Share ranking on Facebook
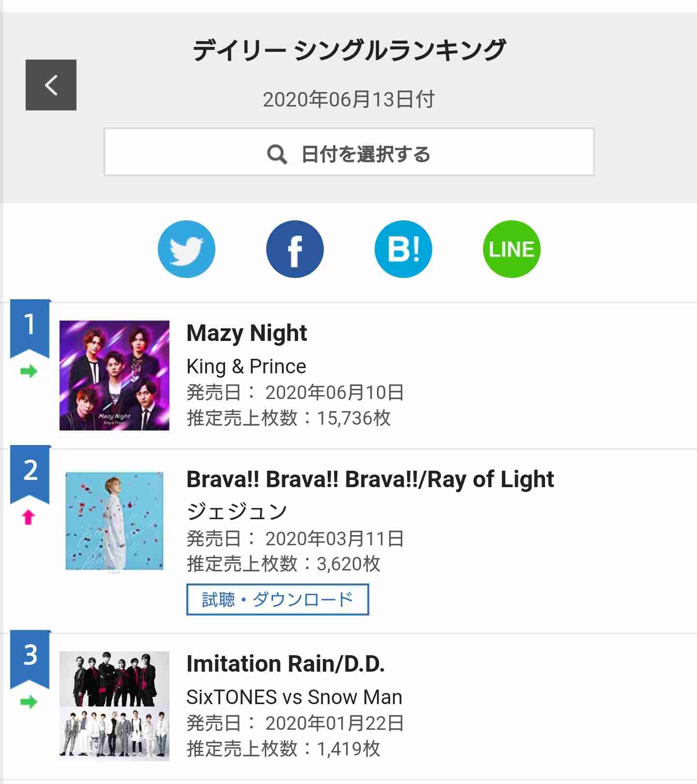The image size is (697, 784). (295, 249)
